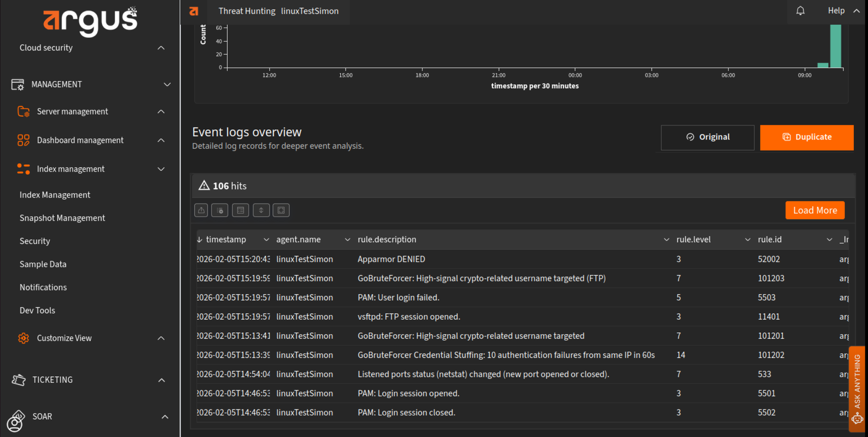
Task: Open the notifications bell
Action: 800,11
